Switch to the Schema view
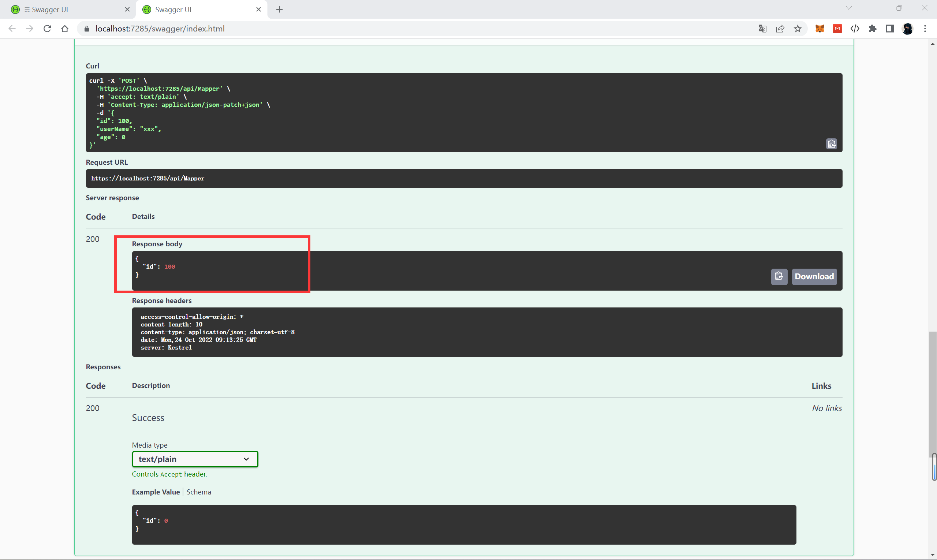937x560 pixels. 198,492
